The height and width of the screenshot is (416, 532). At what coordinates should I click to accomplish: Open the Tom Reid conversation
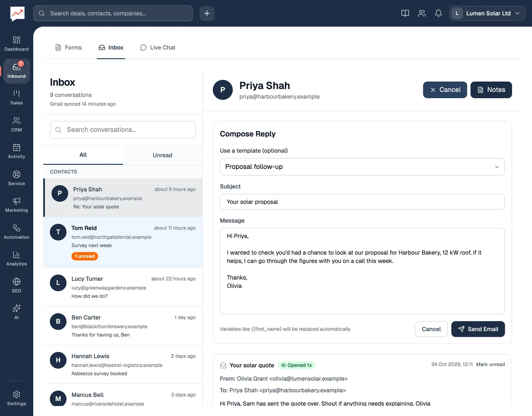coord(123,242)
